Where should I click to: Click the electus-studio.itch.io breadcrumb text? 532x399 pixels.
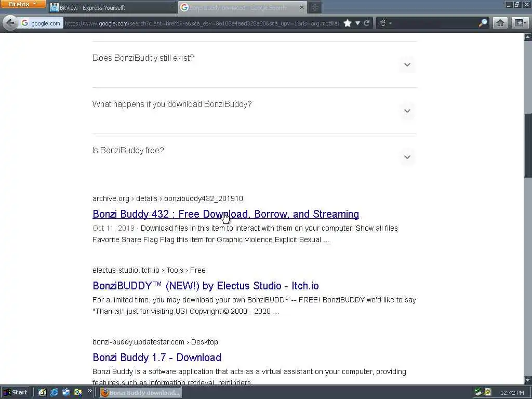pyautogui.click(x=149, y=270)
